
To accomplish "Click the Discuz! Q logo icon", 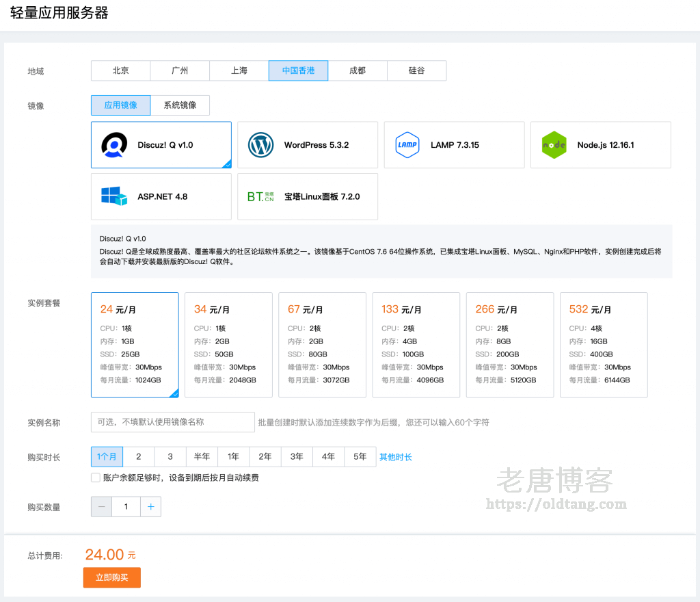I will pos(114,144).
